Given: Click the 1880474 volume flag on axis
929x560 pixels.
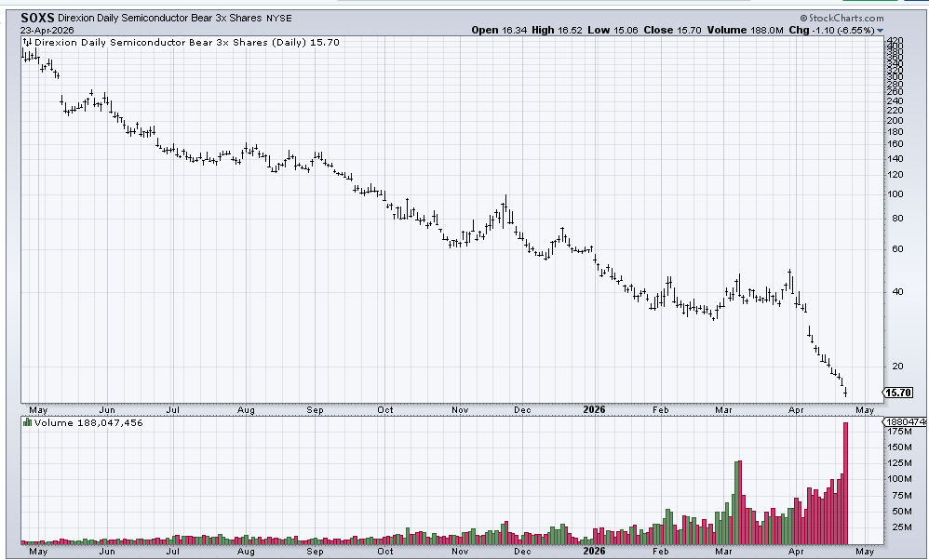Looking at the screenshot, I should [906, 421].
